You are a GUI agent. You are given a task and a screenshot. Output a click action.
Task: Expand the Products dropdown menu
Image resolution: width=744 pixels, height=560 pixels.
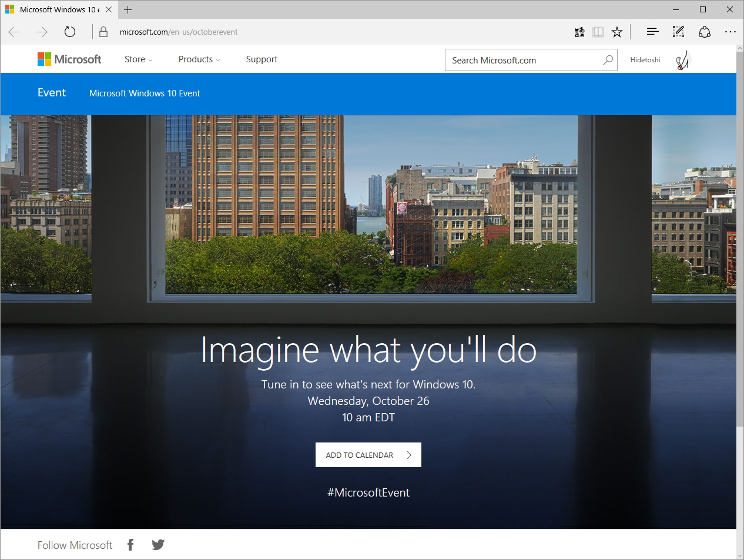pos(198,59)
